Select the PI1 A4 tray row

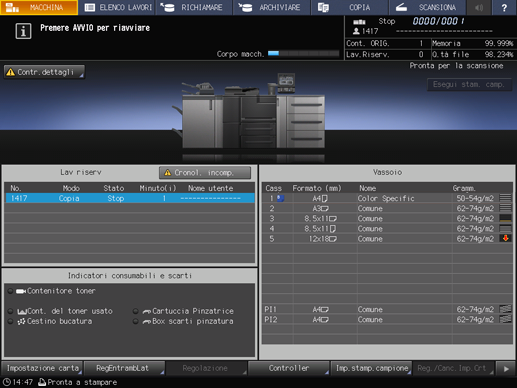[387, 309]
